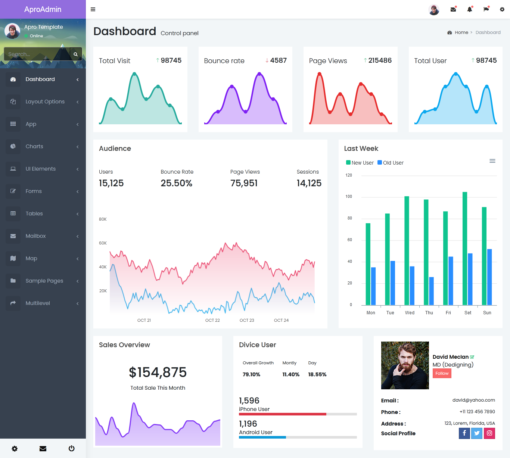
Task: Click the $154,875 sales total
Action: pos(158,372)
